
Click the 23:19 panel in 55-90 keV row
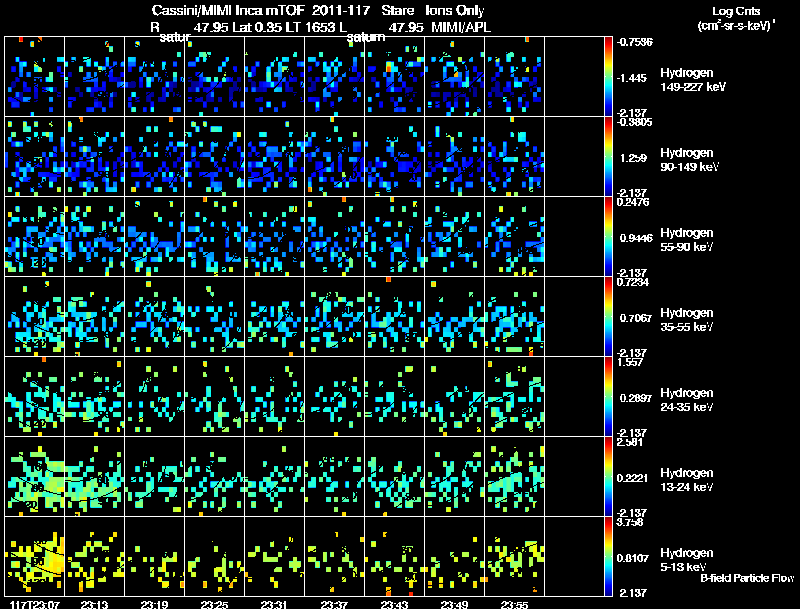point(155,237)
